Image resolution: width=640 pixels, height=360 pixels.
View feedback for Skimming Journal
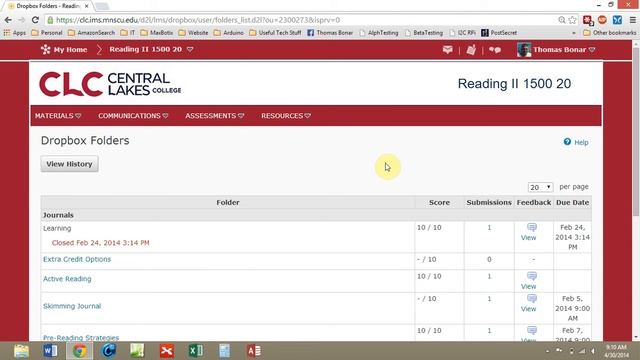click(x=529, y=309)
